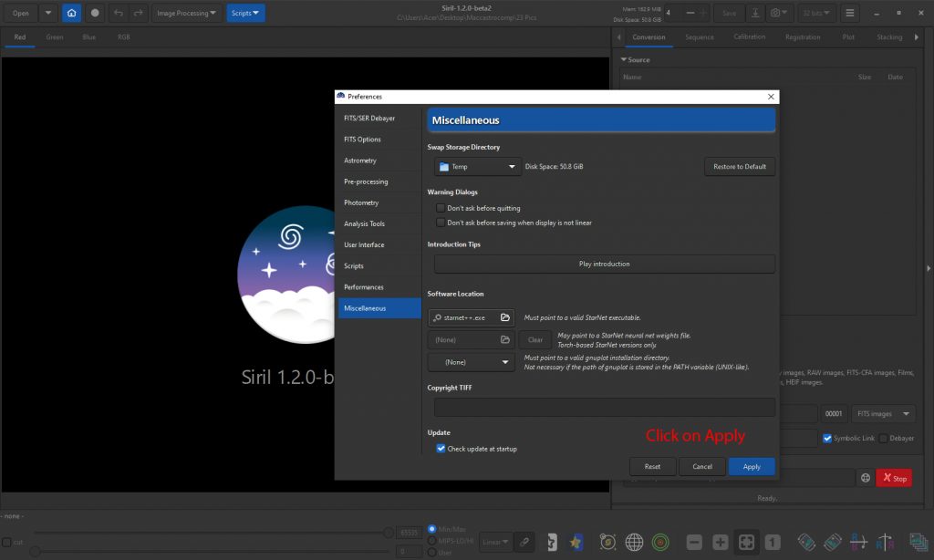934x560 pixels.
Task: Click the redo arrow icon
Action: click(139, 13)
